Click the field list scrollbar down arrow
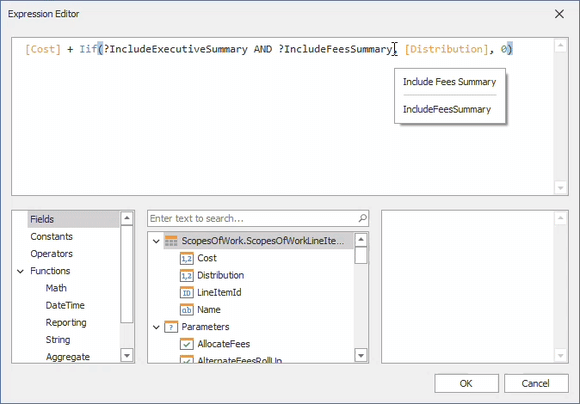This screenshot has width=580, height=404. click(x=361, y=356)
